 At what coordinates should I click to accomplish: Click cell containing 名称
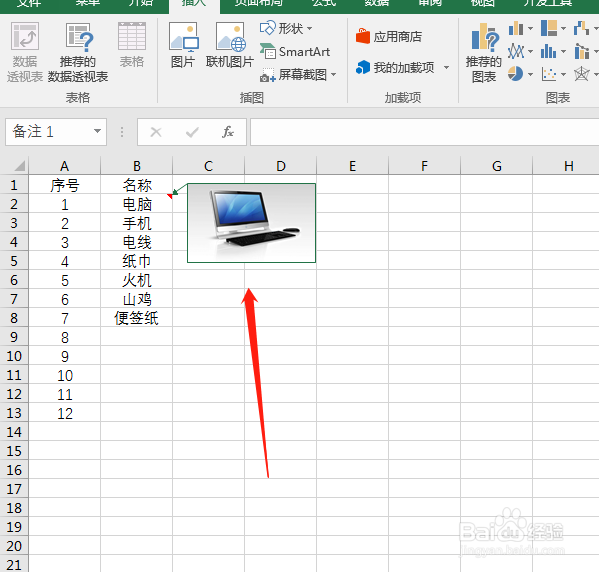137,185
